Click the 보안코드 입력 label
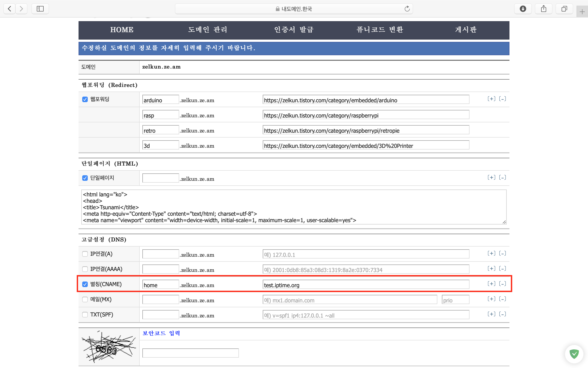Viewport: 588px width, 368px height. pos(161,333)
